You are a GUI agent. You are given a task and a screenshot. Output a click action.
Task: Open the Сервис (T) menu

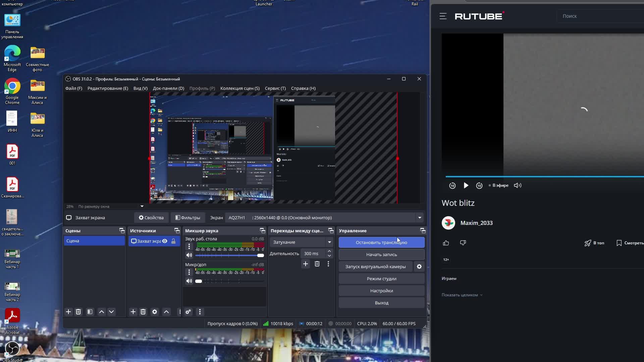(x=275, y=88)
